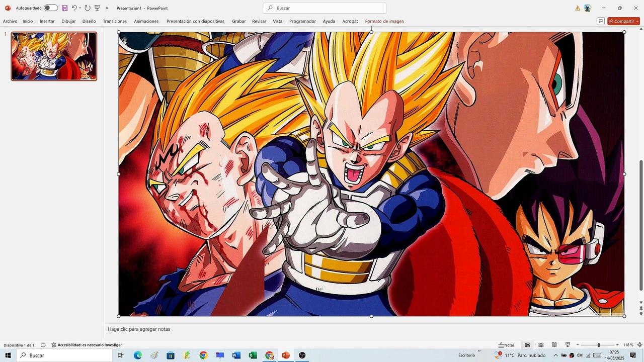This screenshot has width=644, height=362.
Task: Open Microsoft Edge from taskbar
Action: 137,355
